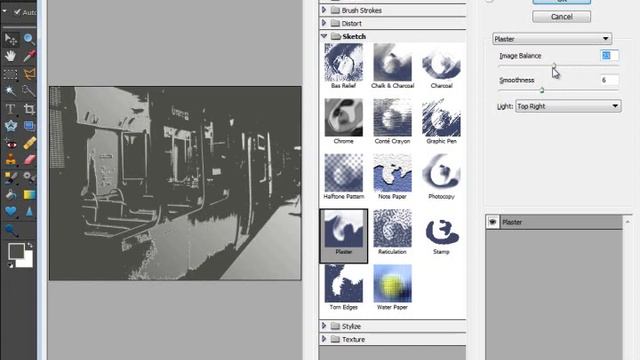Open the Light direction dropdown
The image size is (640, 360).
pos(568,106)
